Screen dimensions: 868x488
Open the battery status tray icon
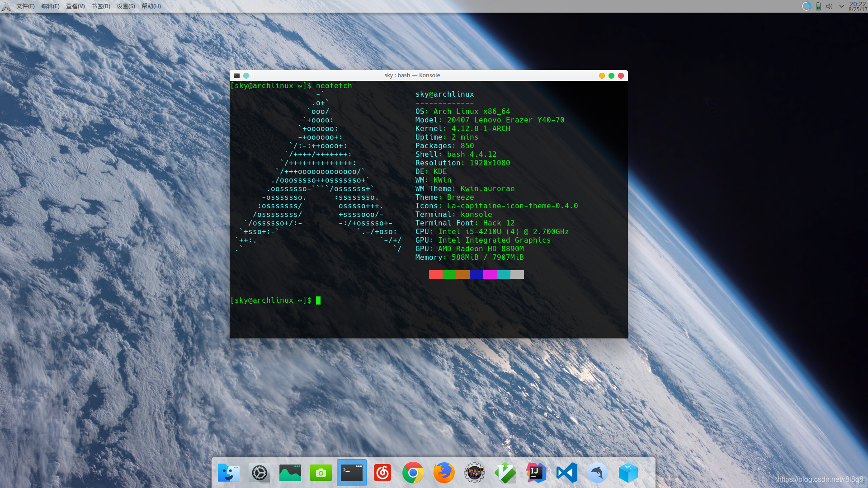(x=818, y=6)
